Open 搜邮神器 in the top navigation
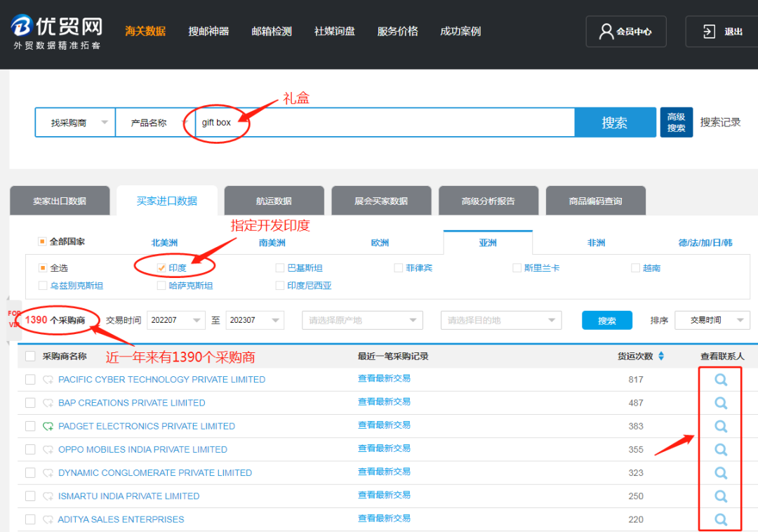This screenshot has height=532, width=758. pos(208,32)
